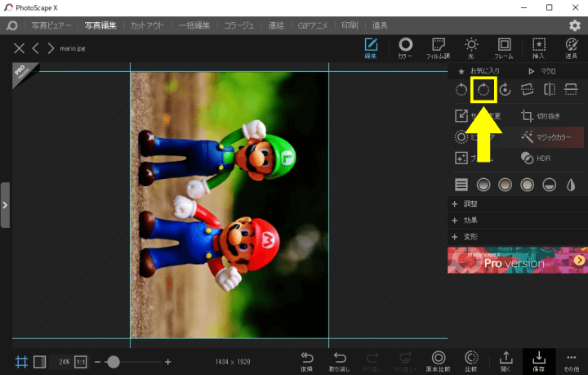Image resolution: width=588 pixels, height=375 pixels.
Task: Select the straighten tilted-rectangle icon
Action: point(528,90)
